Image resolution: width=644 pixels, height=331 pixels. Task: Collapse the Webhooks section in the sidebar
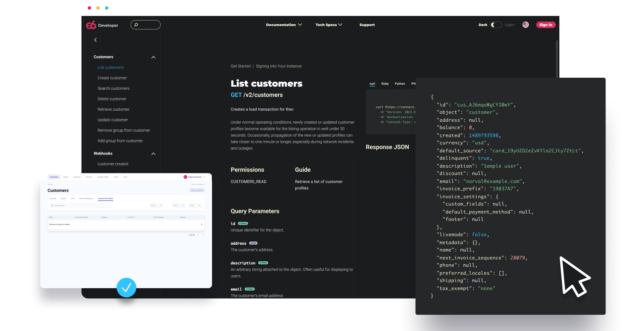coord(153,154)
